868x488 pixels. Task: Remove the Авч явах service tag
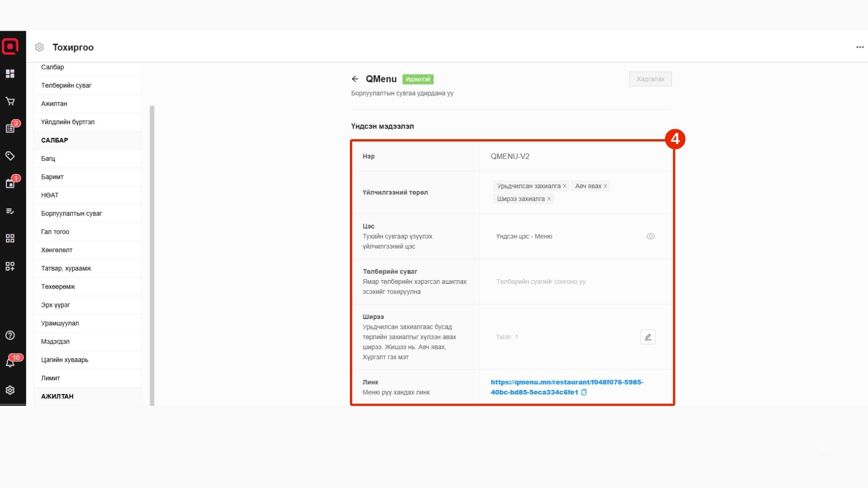[x=605, y=186]
